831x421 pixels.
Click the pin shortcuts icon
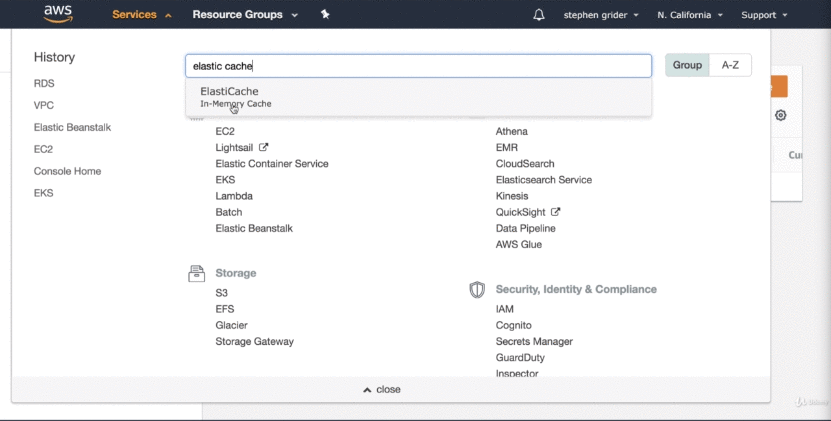(324, 15)
